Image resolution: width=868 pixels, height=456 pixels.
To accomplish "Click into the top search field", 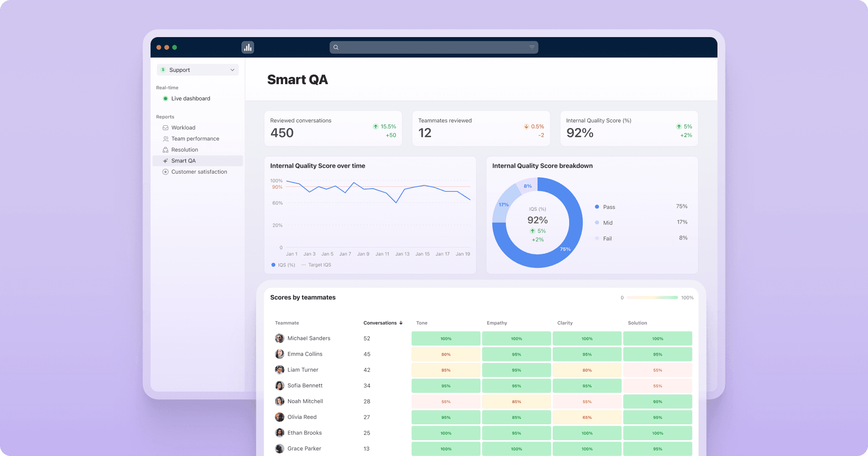I will tap(433, 47).
